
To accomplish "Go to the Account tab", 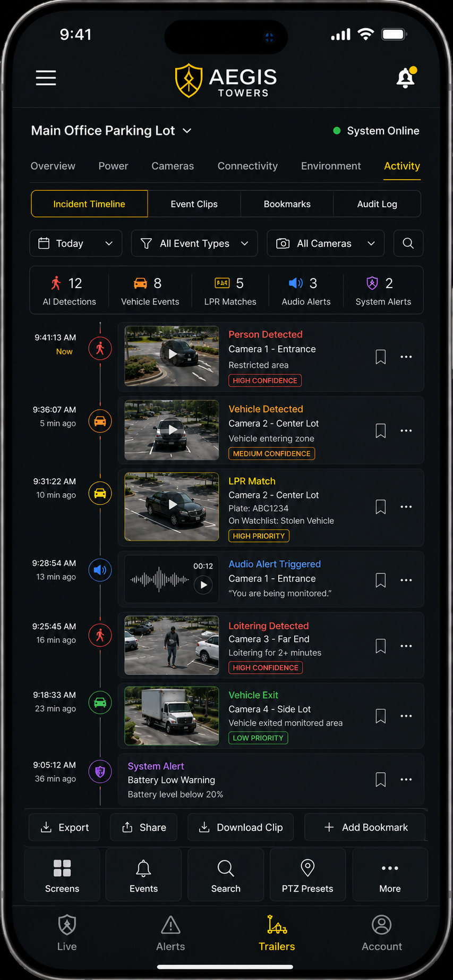I will 382,933.
